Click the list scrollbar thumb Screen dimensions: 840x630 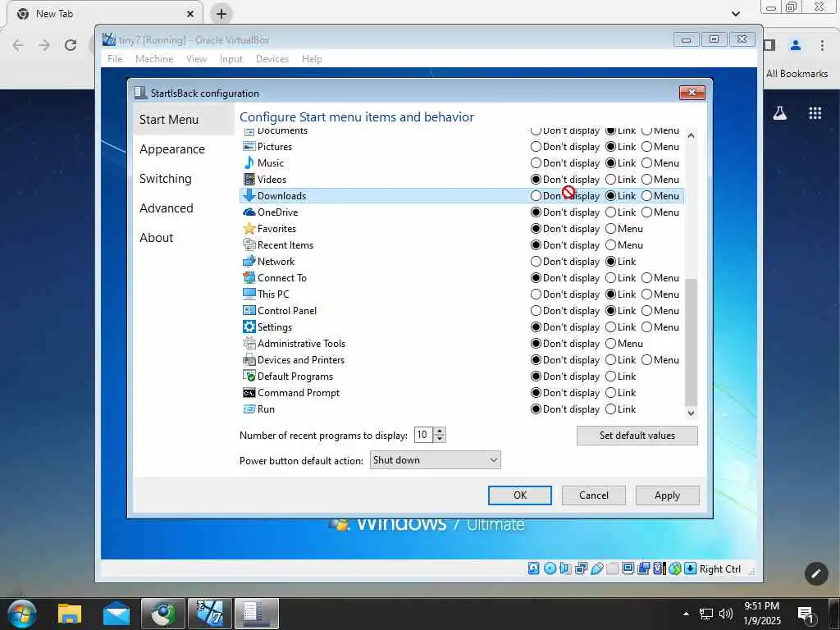coord(691,342)
